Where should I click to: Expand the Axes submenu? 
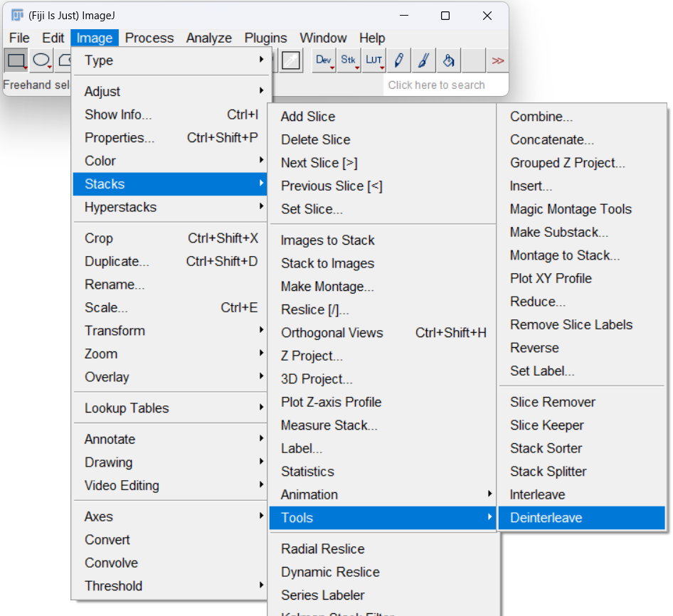coord(171,516)
